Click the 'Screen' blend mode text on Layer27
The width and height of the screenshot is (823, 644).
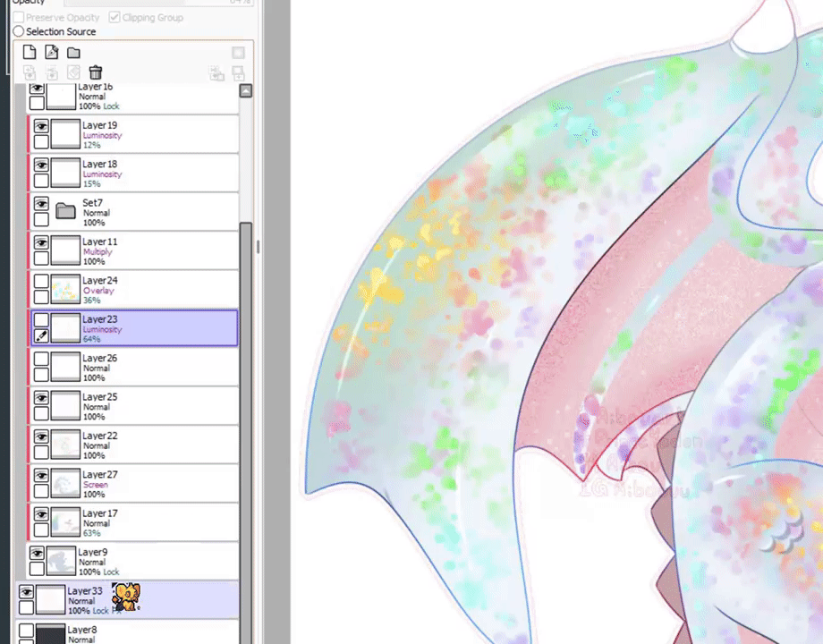coord(96,485)
